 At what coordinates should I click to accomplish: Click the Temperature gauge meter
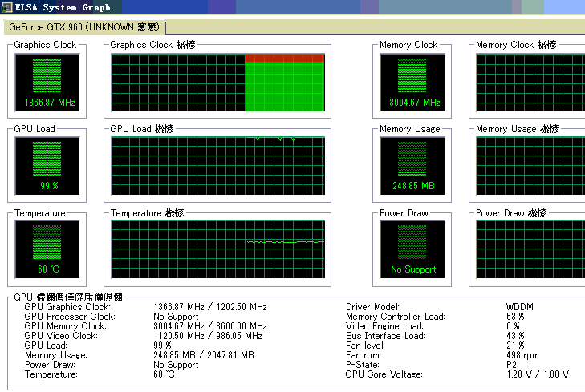(x=47, y=249)
